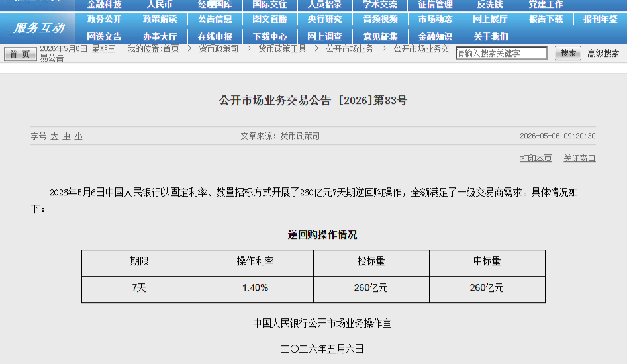Click the 搜索 search button
Image resolution: width=627 pixels, height=364 pixels.
(x=568, y=53)
